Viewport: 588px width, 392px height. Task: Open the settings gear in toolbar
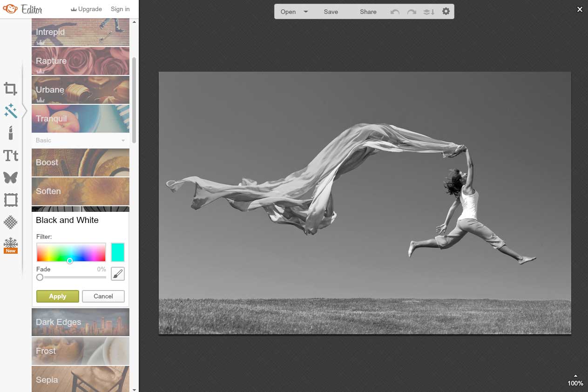click(x=446, y=12)
